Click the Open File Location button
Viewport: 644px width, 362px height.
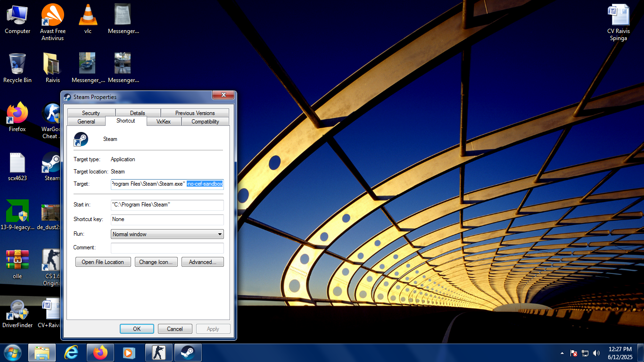coord(103,262)
